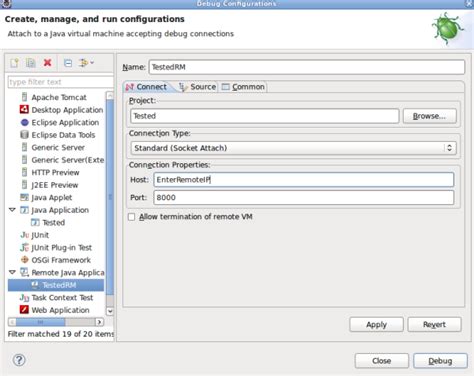
Task: Click the New launch configuration icon
Action: (15, 63)
